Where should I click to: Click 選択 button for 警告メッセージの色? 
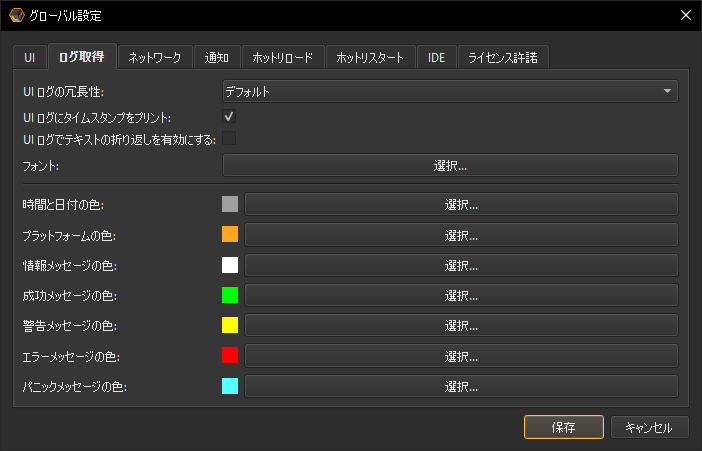tap(461, 326)
